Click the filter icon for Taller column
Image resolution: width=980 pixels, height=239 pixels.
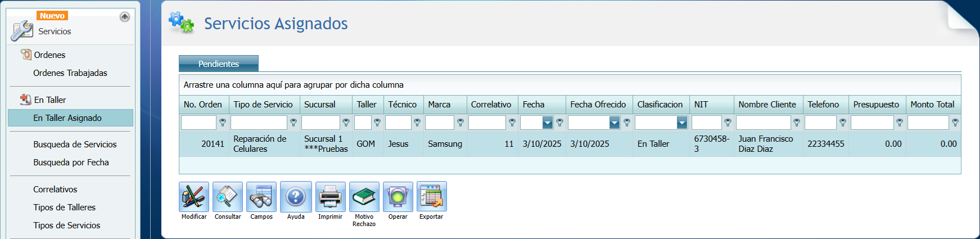[377, 123]
